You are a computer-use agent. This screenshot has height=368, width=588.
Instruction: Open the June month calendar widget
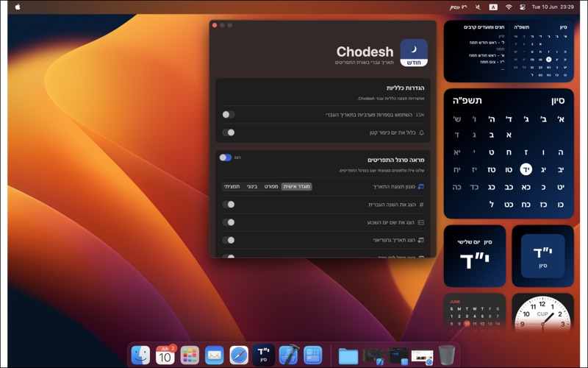(x=474, y=312)
